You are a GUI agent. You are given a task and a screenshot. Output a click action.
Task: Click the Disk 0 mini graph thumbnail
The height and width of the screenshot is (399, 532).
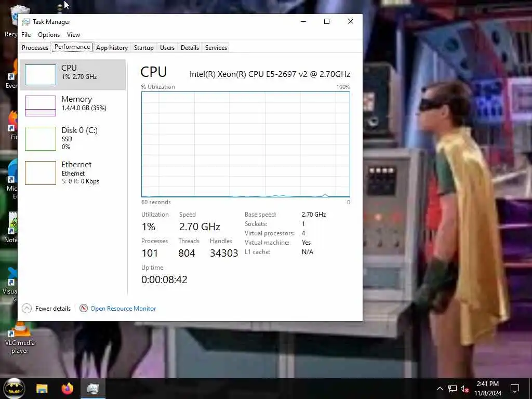click(x=41, y=138)
